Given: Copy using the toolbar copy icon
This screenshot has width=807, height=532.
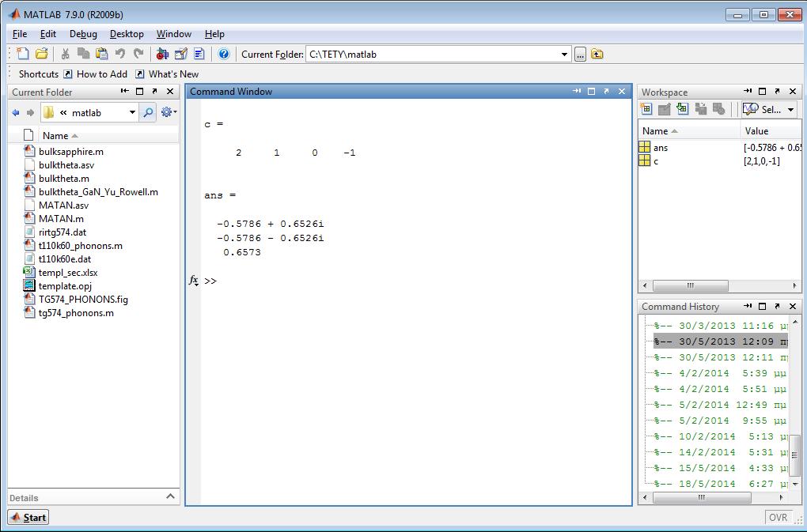Looking at the screenshot, I should coord(83,54).
